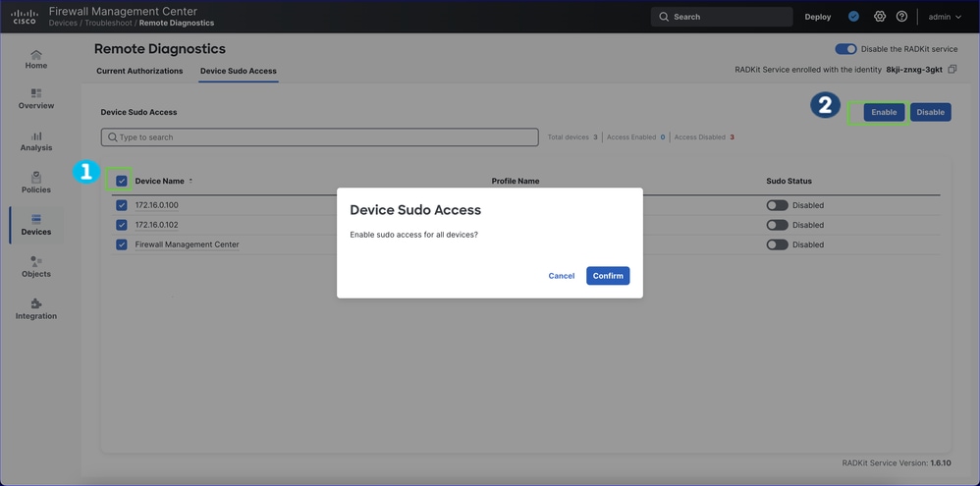This screenshot has height=486, width=980.
Task: Switch to the Current Authorizations tab
Action: point(139,72)
